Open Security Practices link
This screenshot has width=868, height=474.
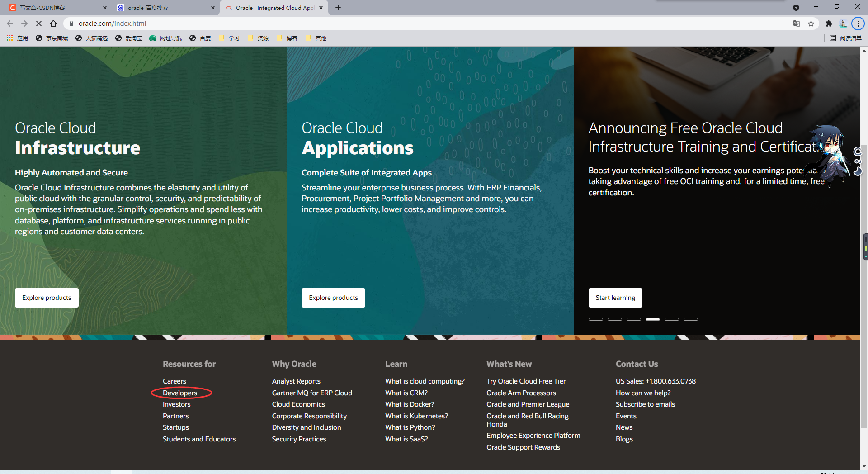[299, 439]
